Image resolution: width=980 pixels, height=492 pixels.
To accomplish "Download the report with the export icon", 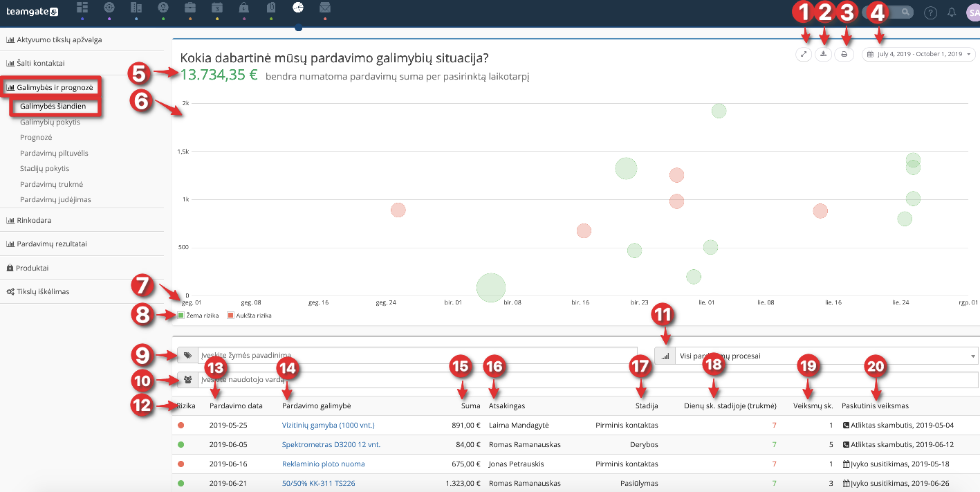I will [x=823, y=54].
